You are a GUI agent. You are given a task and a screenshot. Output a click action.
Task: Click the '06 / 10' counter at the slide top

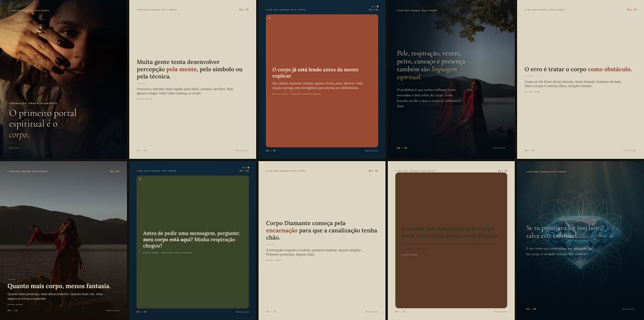tap(115, 171)
